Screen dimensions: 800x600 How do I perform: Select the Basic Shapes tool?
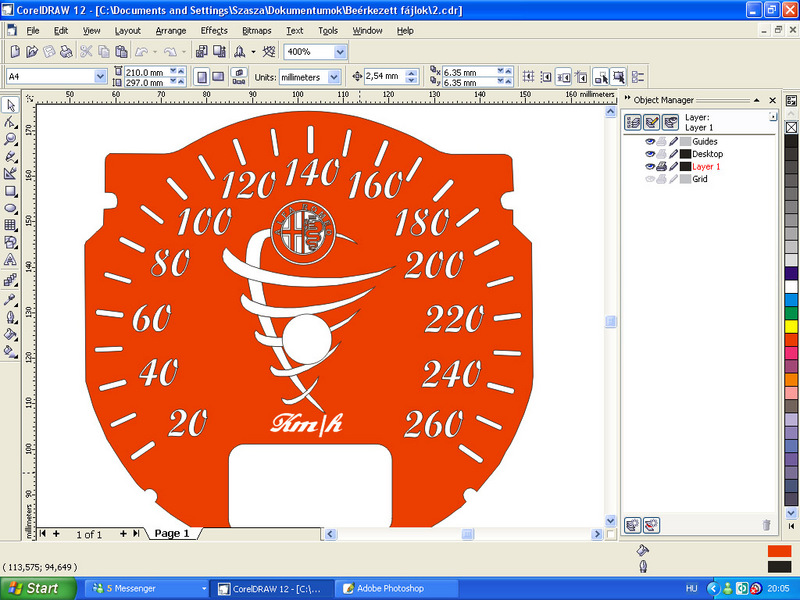tap(10, 242)
